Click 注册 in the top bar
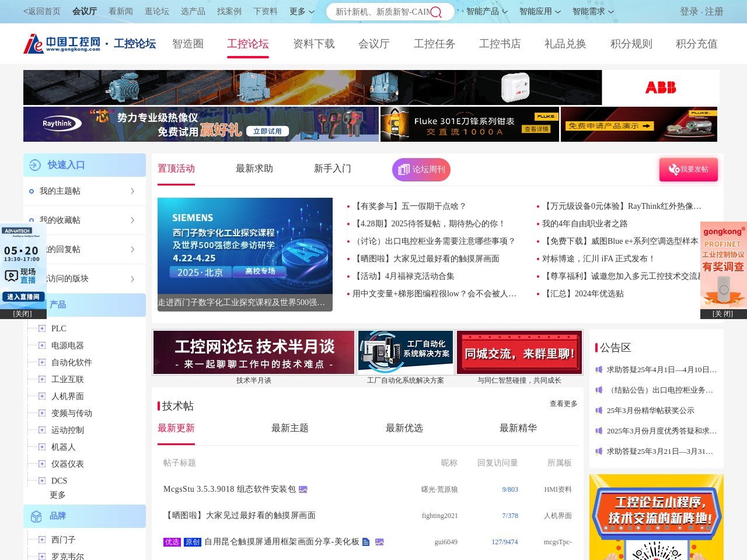Image resolution: width=747 pixels, height=560 pixels. pos(714,12)
